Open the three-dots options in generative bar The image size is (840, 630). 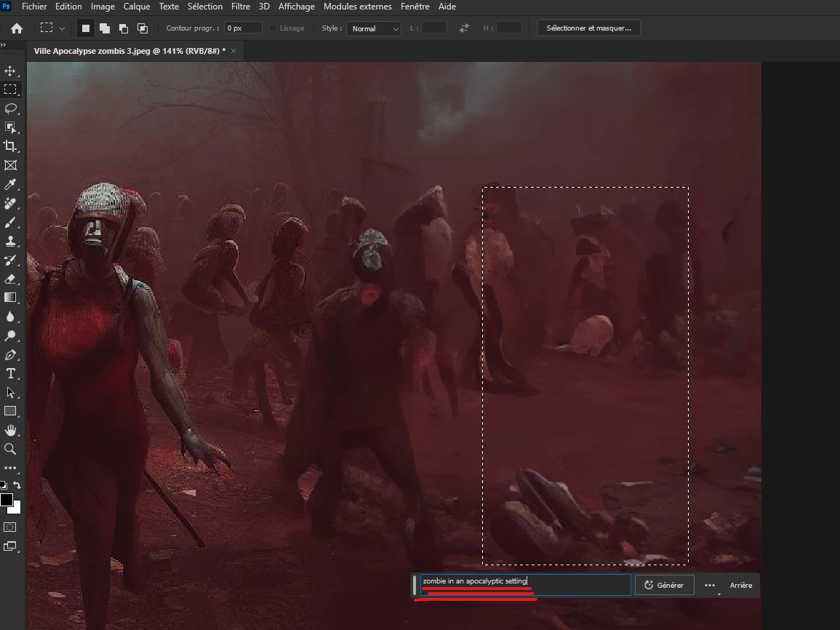pos(710,585)
